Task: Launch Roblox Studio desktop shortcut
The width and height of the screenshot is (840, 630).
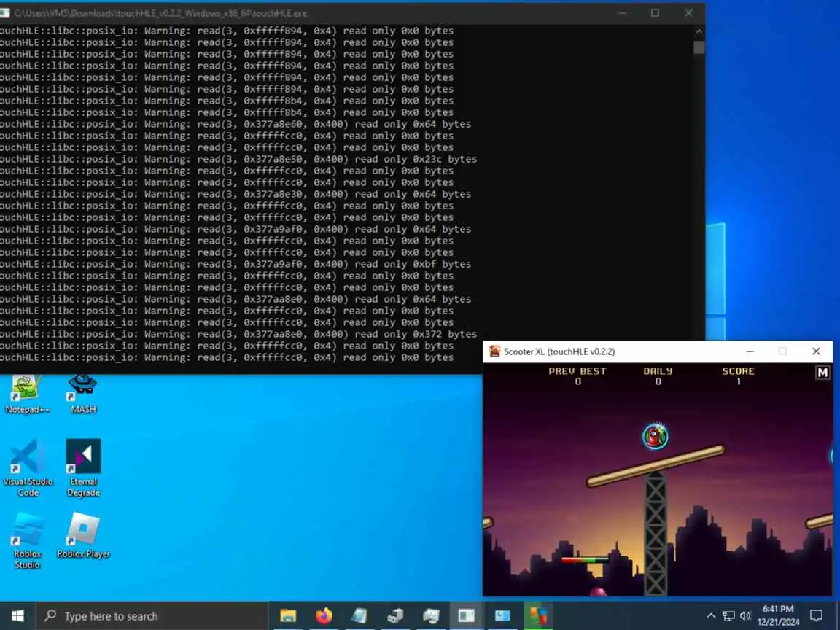Action: pos(27,540)
